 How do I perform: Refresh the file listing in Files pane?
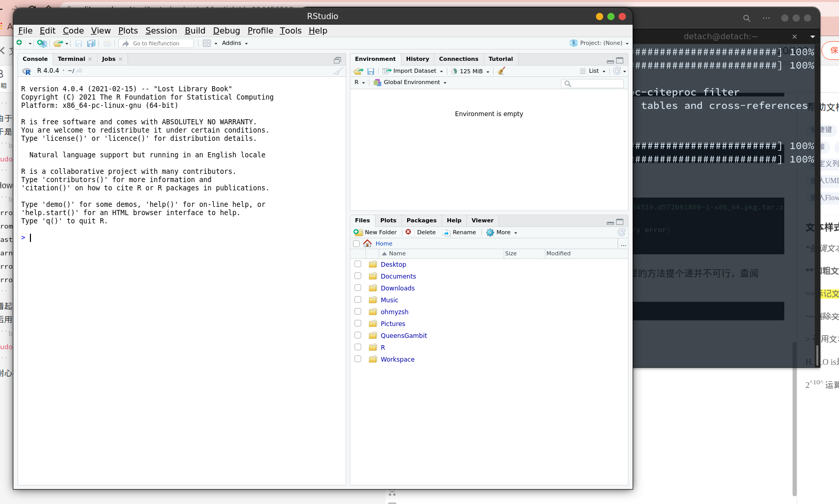621,232
